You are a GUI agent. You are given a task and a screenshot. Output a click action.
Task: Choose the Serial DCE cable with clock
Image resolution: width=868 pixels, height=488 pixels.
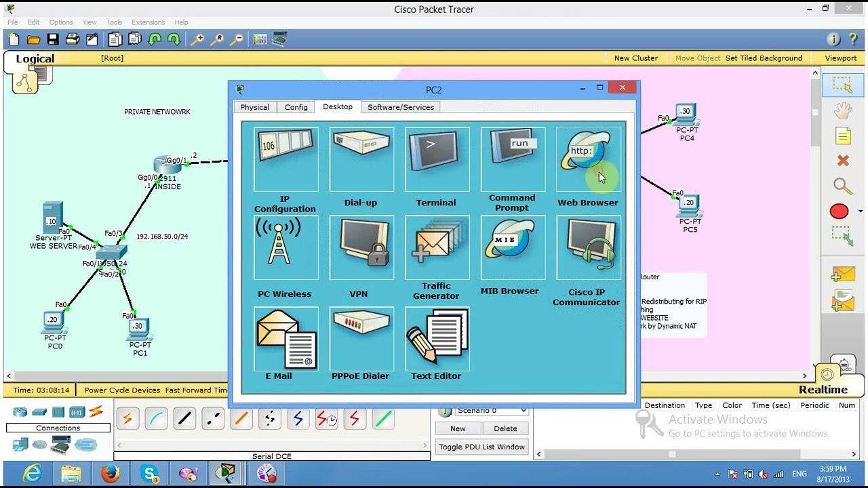(x=327, y=420)
